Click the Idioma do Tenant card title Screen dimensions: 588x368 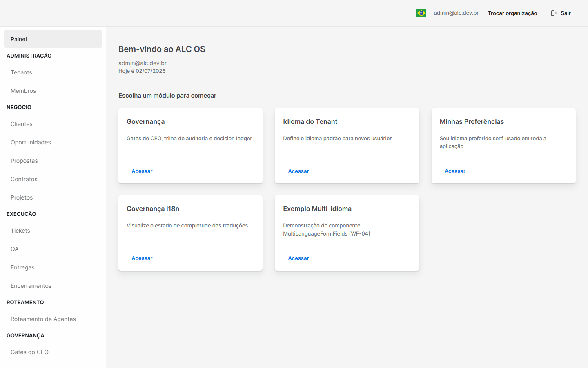click(x=310, y=122)
